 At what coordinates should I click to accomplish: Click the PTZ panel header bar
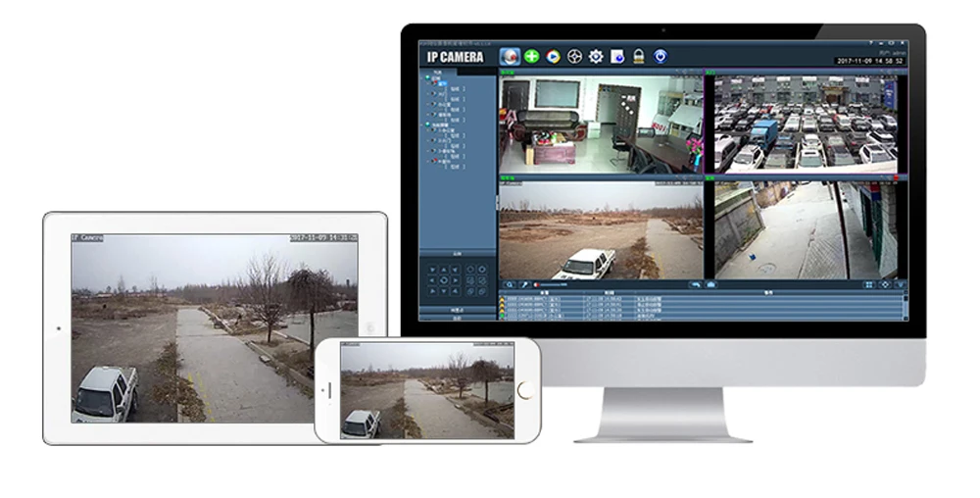pyautogui.click(x=457, y=254)
